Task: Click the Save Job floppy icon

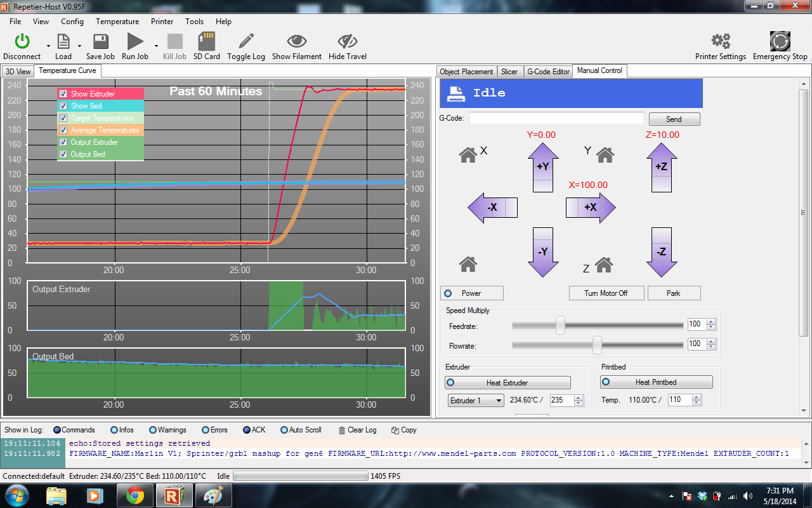Action: pyautogui.click(x=100, y=42)
